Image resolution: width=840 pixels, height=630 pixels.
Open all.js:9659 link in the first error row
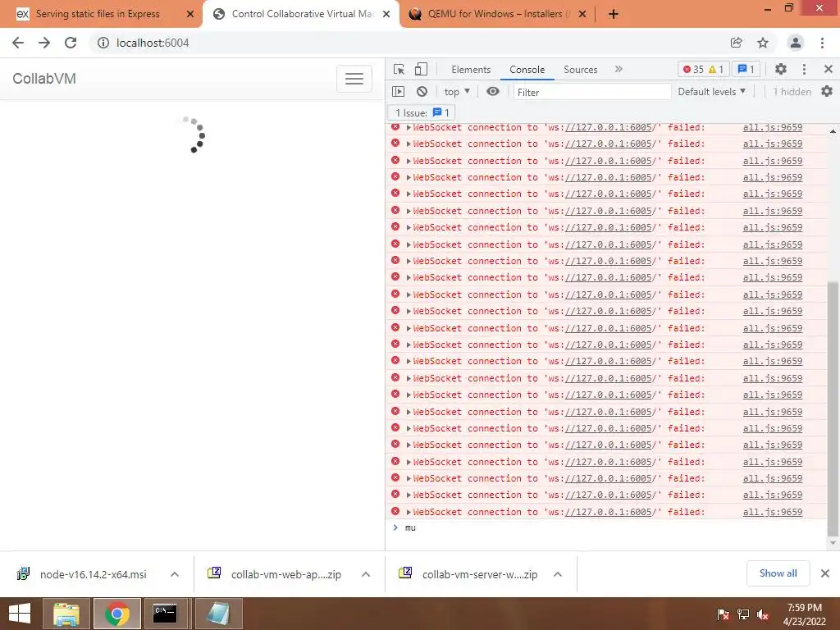(773, 127)
